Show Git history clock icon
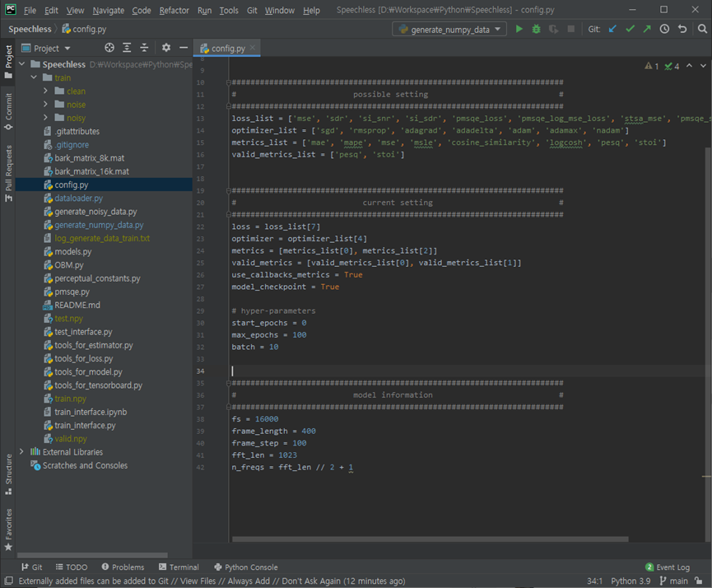The height and width of the screenshot is (588, 712). pos(664,29)
